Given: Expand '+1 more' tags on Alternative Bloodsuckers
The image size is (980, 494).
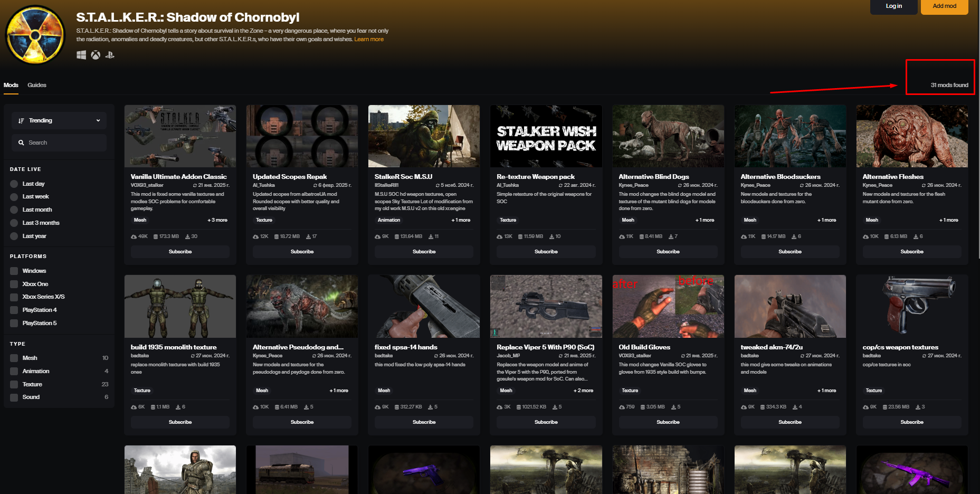Looking at the screenshot, I should 826,220.
